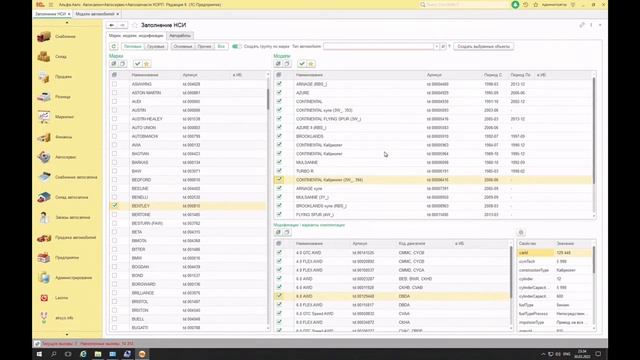The width and height of the screenshot is (640, 360).
Task: Open the Финансы section icon
Action: click(x=44, y=137)
